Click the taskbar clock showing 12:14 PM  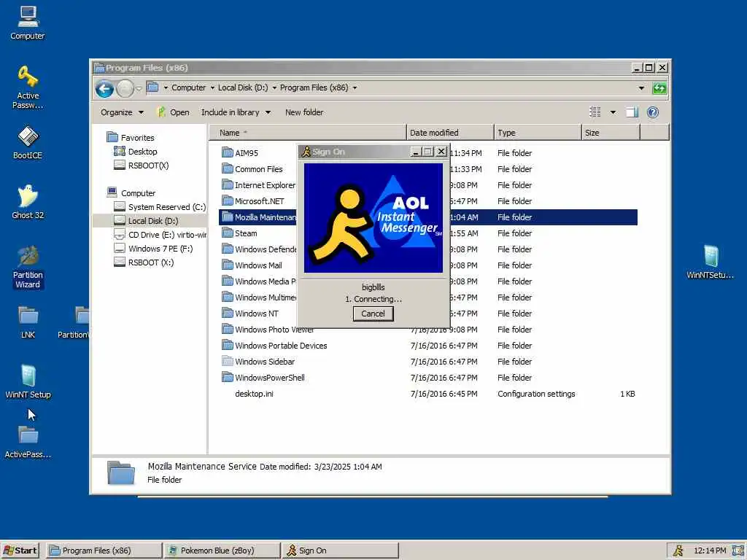[x=710, y=551]
